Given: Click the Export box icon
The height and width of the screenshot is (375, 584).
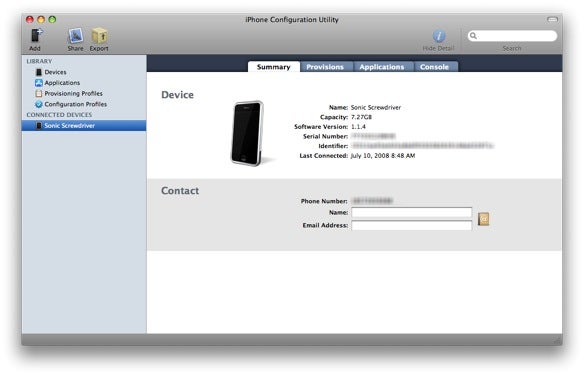Looking at the screenshot, I should 99,36.
